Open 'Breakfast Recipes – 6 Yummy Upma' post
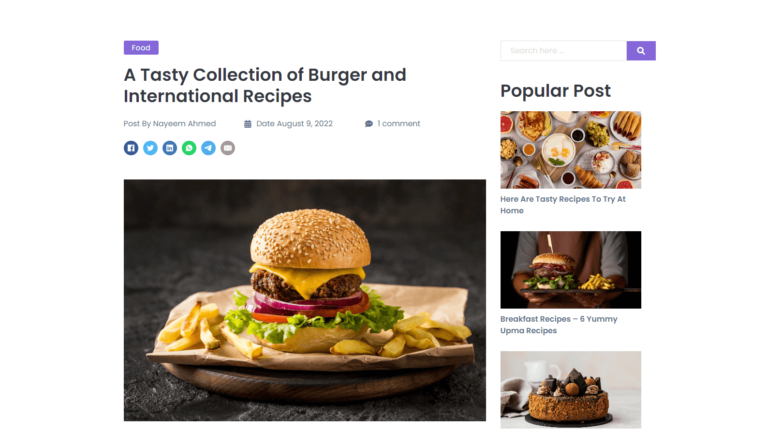 click(559, 325)
